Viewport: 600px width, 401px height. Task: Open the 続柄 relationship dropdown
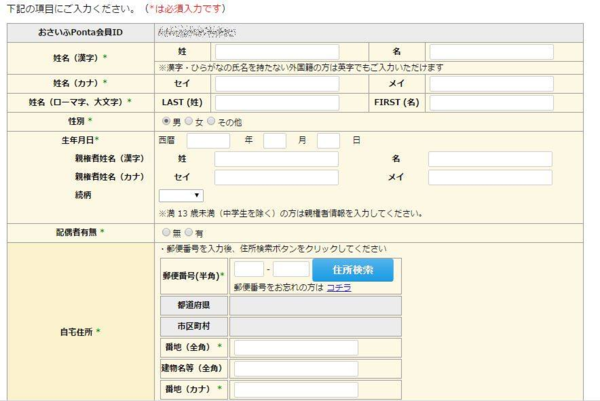[181, 195]
